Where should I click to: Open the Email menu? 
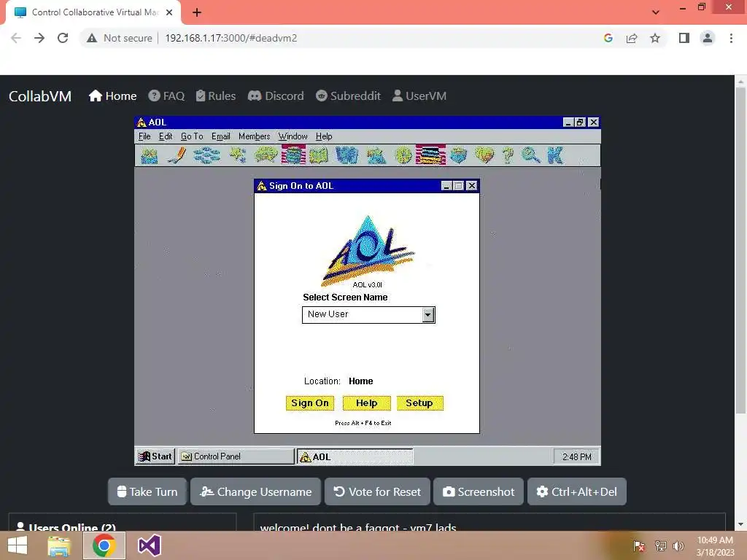pyautogui.click(x=220, y=136)
